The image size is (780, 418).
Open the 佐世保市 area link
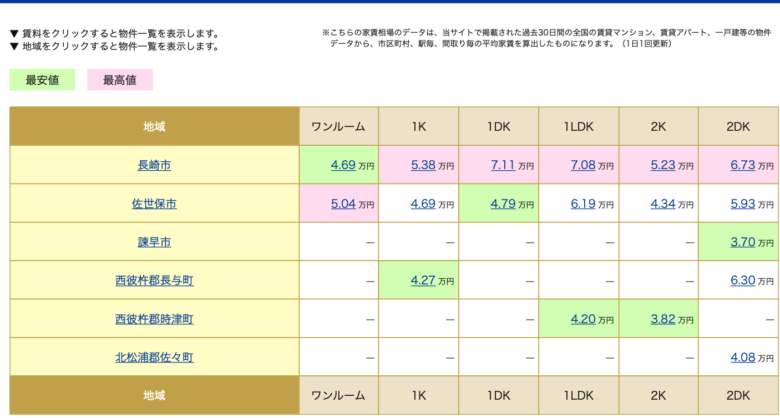154,204
